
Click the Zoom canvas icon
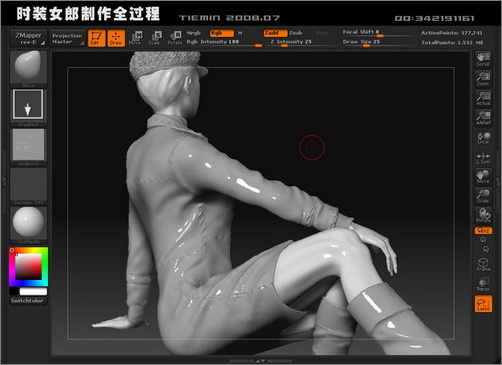(x=483, y=79)
